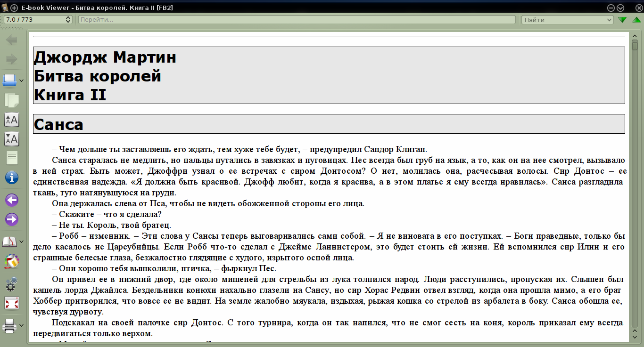The image size is (644, 347).
Task: Click the heading Книга II
Action: [x=70, y=95]
